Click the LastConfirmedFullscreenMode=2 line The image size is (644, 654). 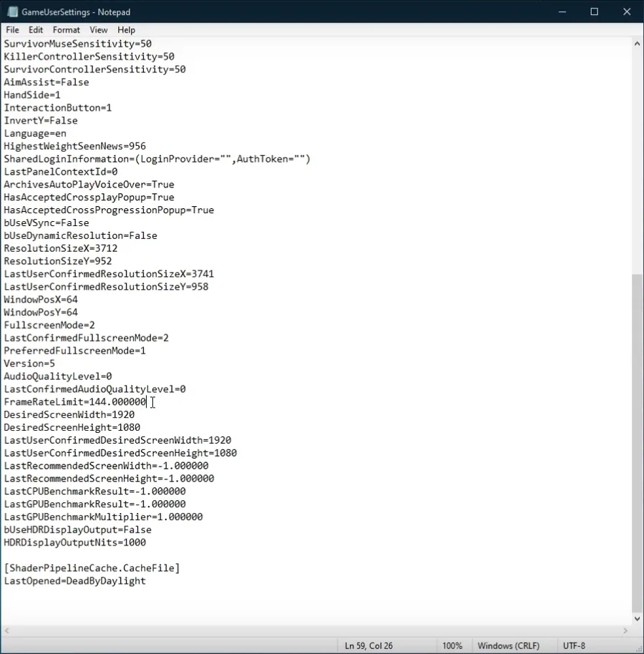87,338
